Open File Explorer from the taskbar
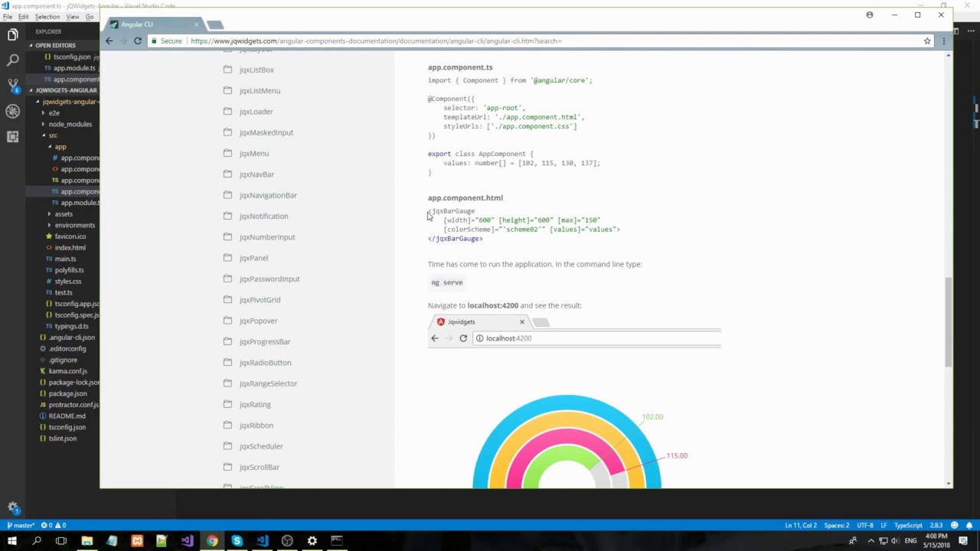980x551 pixels. (87, 541)
